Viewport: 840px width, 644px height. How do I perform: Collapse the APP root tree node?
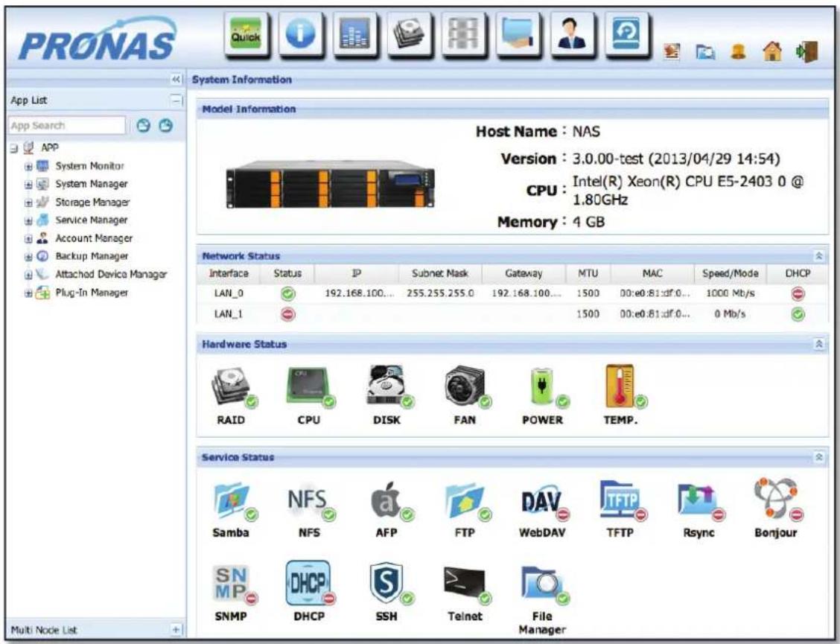tap(14, 148)
